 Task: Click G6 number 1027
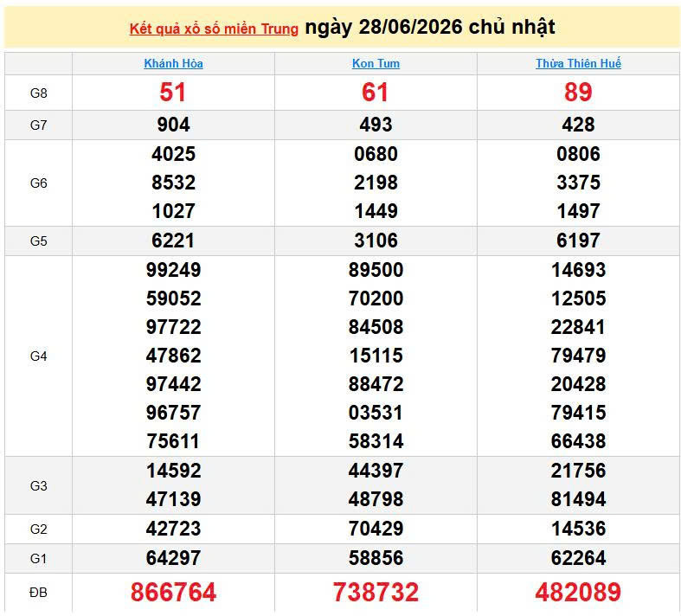coord(173,211)
